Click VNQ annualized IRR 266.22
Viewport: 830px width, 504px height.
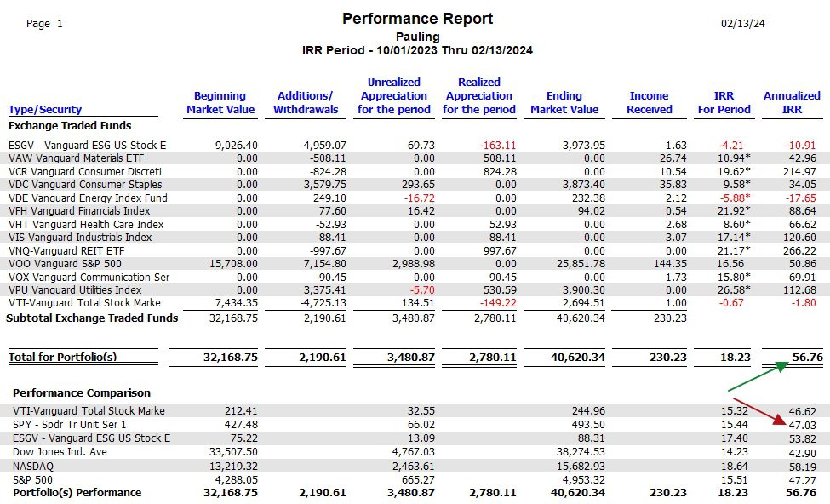pos(799,250)
